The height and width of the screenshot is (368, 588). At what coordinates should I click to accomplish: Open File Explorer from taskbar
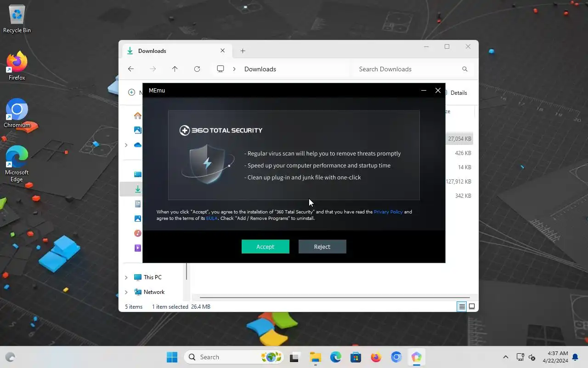click(x=315, y=357)
